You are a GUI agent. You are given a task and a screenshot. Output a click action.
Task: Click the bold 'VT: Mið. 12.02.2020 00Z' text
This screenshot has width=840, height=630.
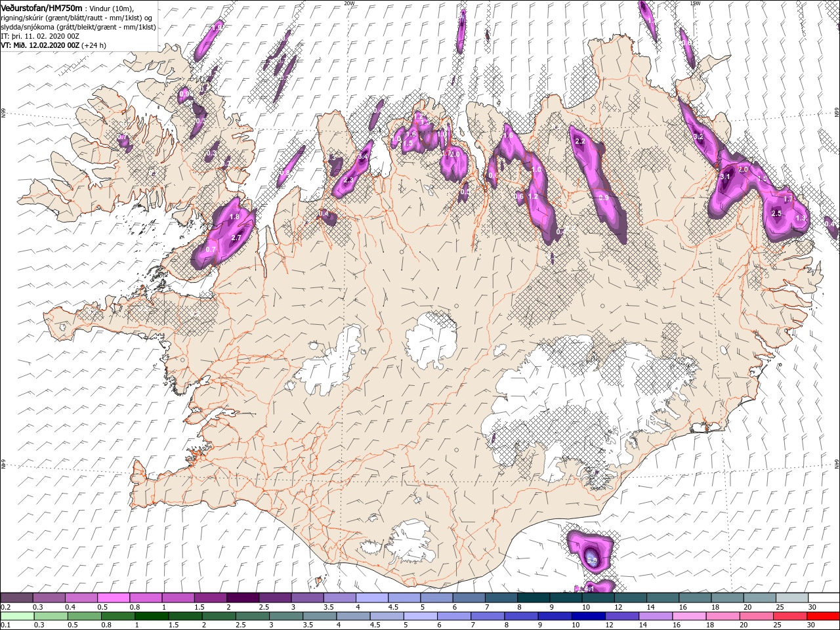pos(40,45)
